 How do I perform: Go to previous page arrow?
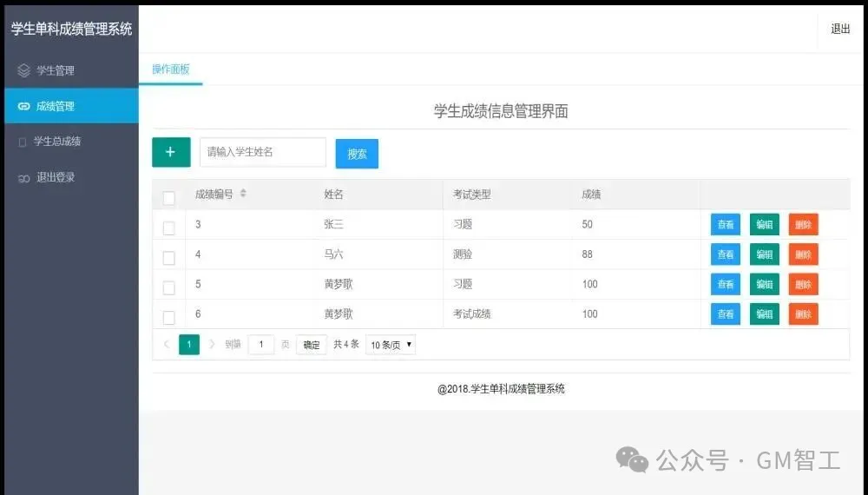coord(166,345)
